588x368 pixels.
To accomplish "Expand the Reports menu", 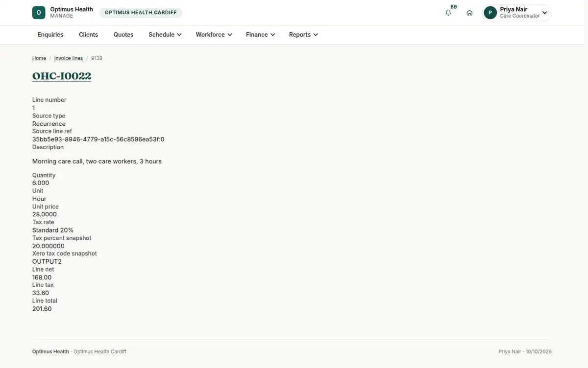I will click(303, 35).
